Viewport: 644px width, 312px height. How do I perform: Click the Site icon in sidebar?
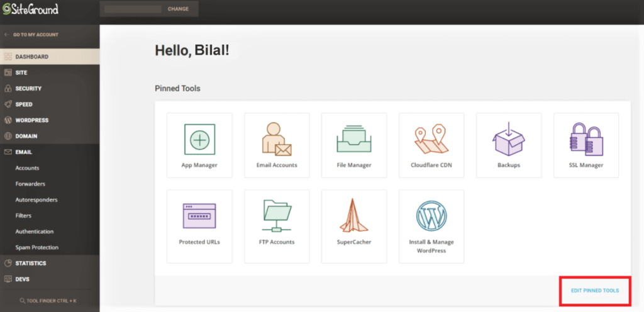pos(8,73)
